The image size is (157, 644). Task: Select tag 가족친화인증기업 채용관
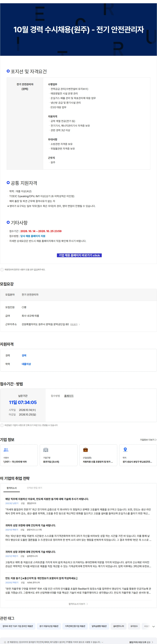coord(75,626)
